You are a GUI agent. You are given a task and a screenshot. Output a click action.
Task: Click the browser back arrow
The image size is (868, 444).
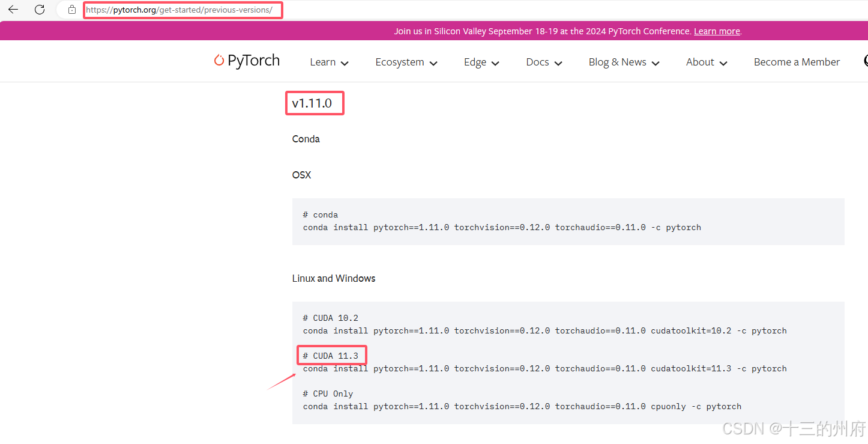tap(13, 10)
